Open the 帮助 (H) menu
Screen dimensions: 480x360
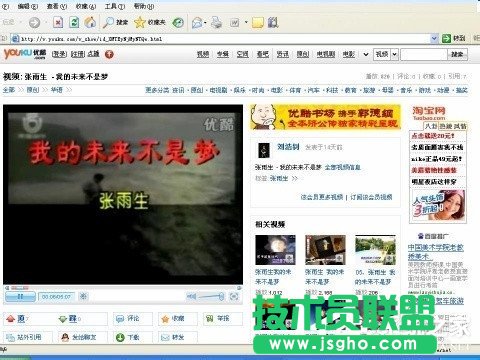pos(144,6)
